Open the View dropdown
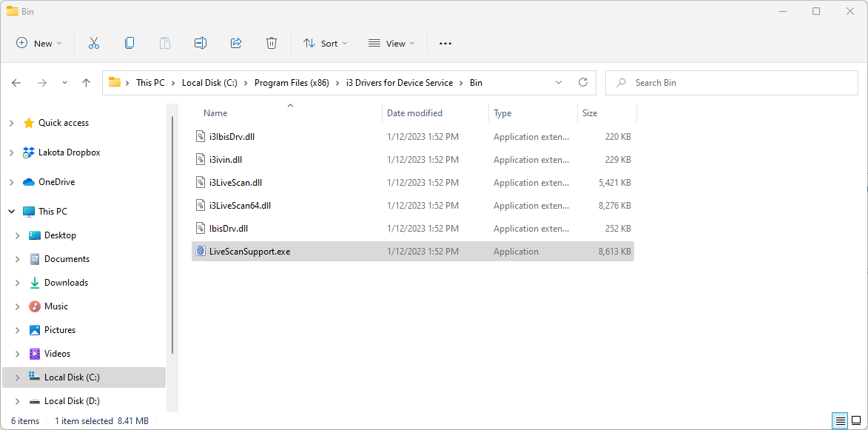Image resolution: width=868 pixels, height=430 pixels. [x=391, y=43]
